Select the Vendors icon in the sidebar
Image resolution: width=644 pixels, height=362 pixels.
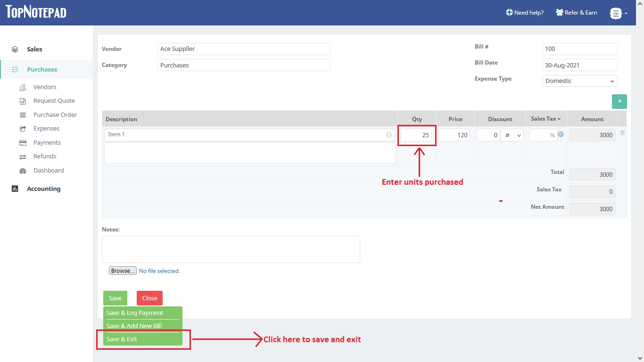(23, 87)
